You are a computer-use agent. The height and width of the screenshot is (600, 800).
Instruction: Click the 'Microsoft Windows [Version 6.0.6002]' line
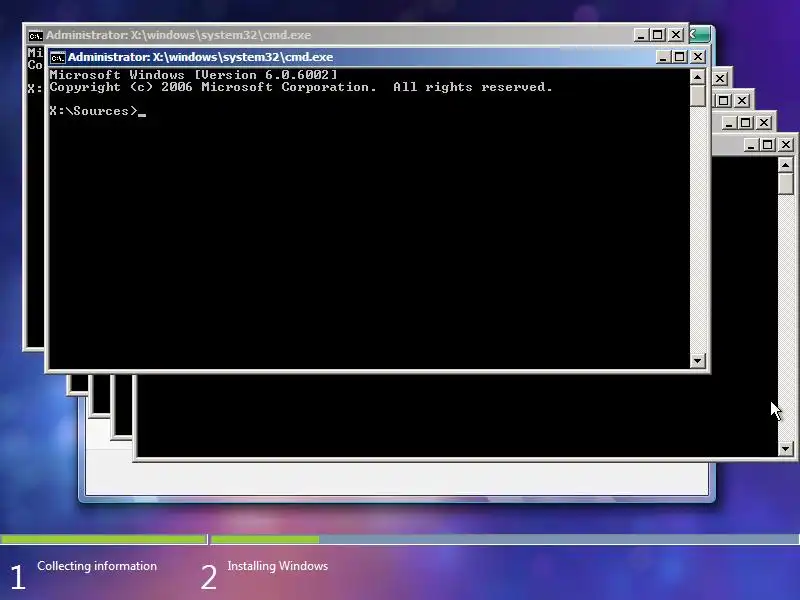[x=193, y=74]
